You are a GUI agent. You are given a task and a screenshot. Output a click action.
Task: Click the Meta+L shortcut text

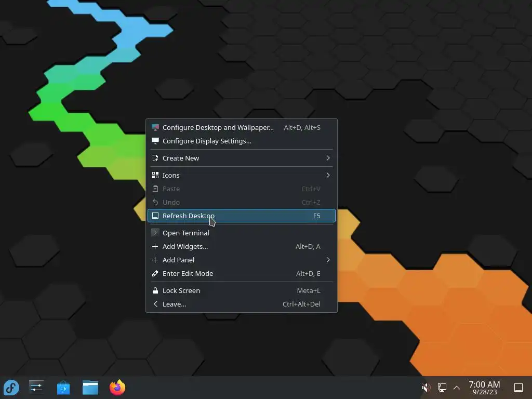click(309, 291)
